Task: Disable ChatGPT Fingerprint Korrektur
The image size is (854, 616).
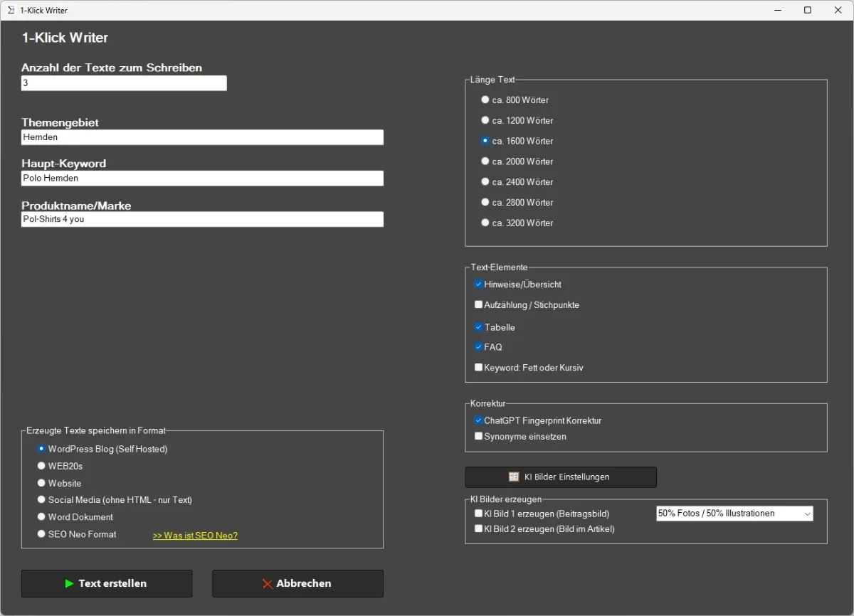Action: click(479, 420)
